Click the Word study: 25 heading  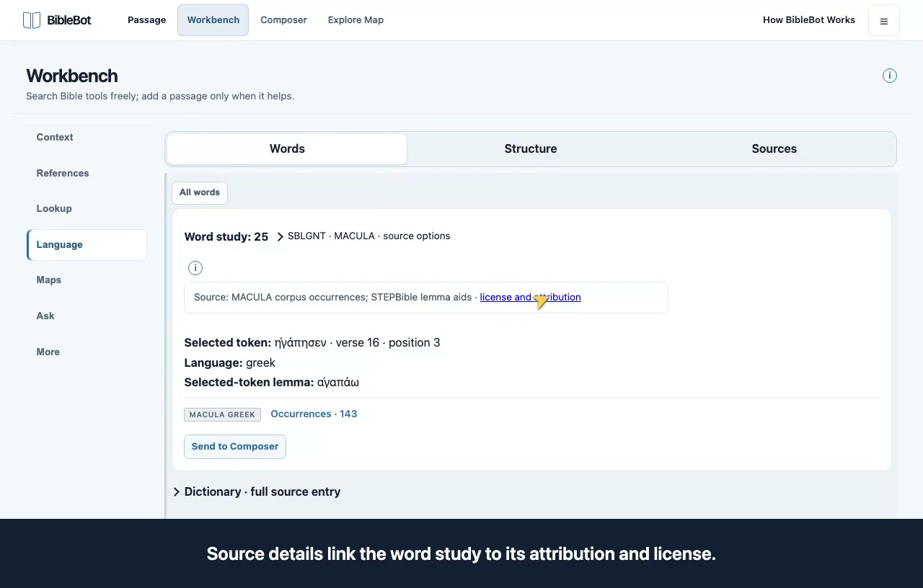pyautogui.click(x=226, y=236)
